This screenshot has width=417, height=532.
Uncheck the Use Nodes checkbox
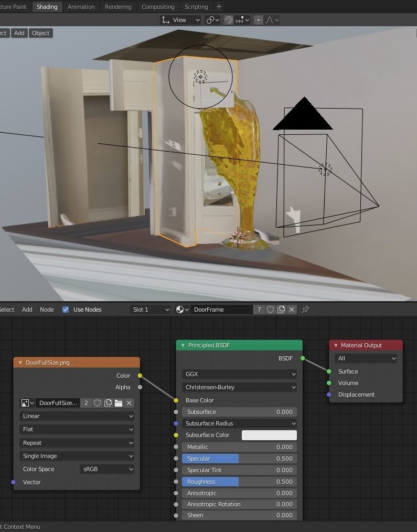66,310
